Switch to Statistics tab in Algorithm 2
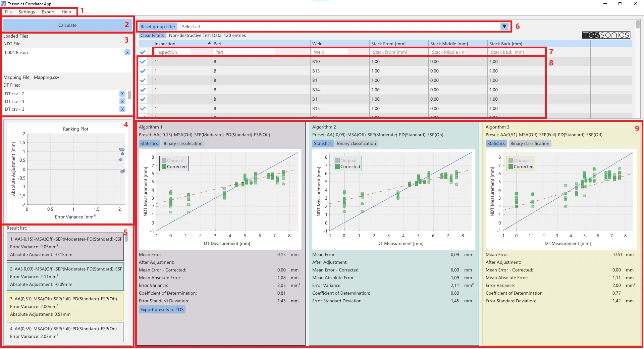This screenshot has width=644, height=349. coord(322,143)
